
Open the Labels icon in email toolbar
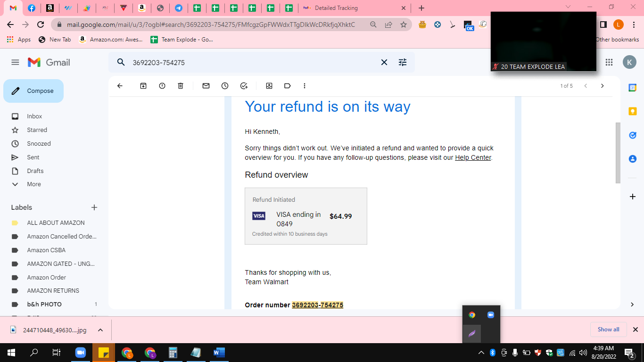pyautogui.click(x=288, y=86)
